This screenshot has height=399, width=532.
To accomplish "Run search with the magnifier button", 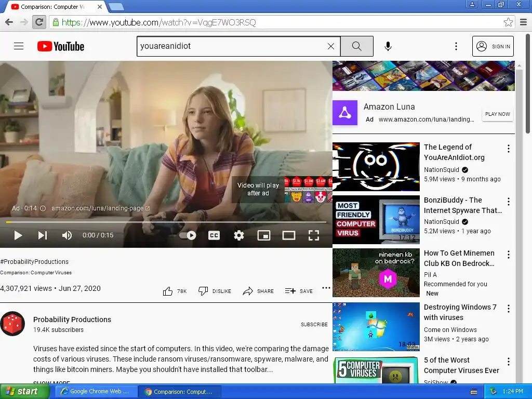I will pyautogui.click(x=356, y=46).
